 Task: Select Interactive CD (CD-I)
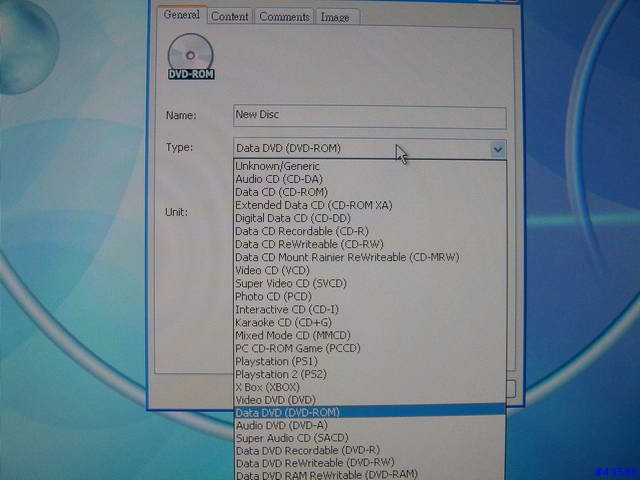(x=370, y=309)
